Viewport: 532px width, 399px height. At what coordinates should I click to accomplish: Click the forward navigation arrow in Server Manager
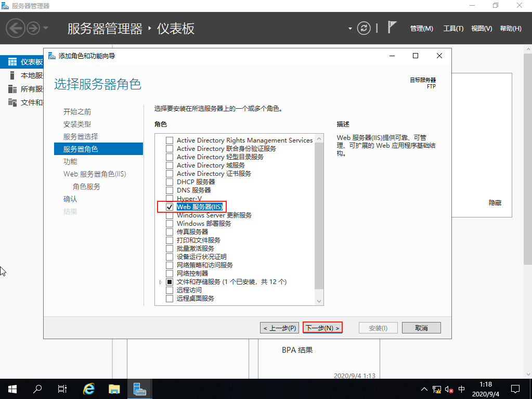(33, 28)
